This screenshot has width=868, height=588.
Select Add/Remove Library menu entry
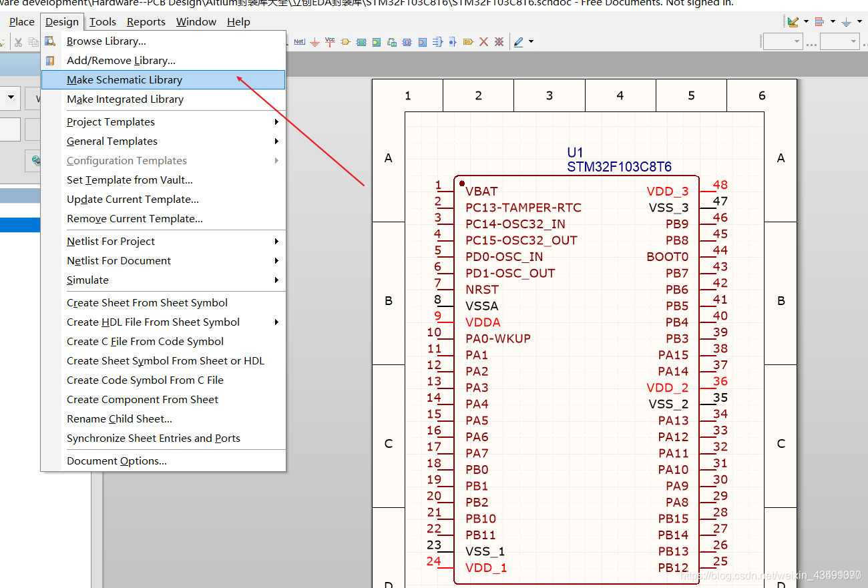pyautogui.click(x=163, y=60)
